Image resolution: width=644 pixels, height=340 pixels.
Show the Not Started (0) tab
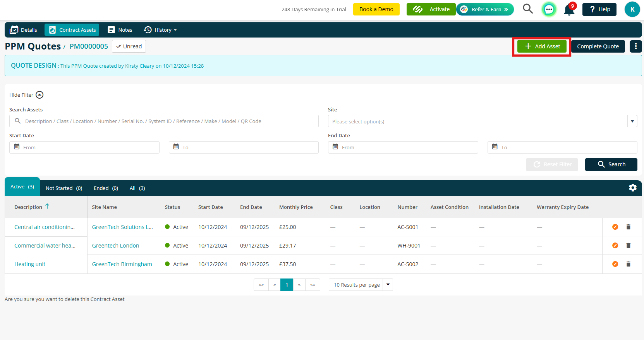(64, 188)
